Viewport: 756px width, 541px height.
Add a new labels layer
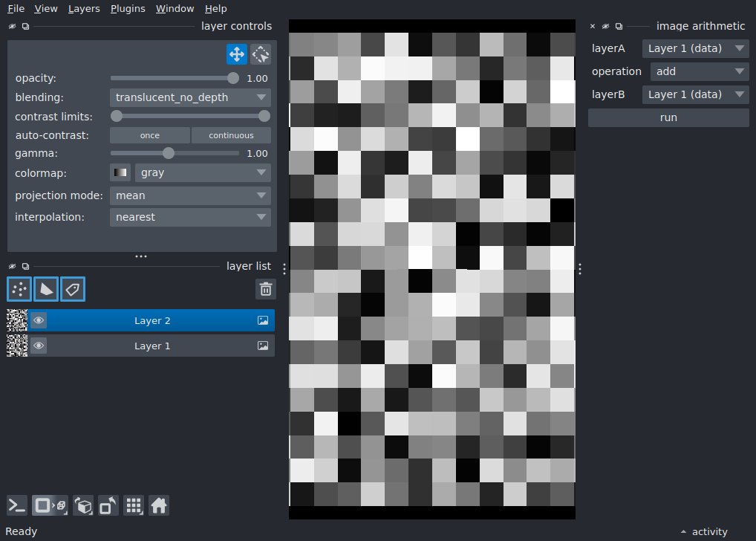coord(73,289)
